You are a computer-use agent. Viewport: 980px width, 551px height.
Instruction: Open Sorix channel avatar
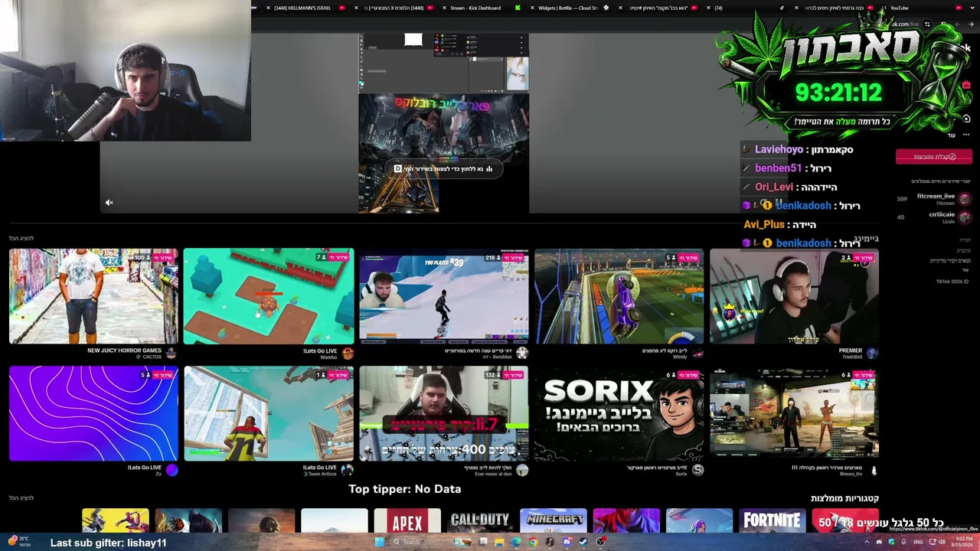(697, 470)
